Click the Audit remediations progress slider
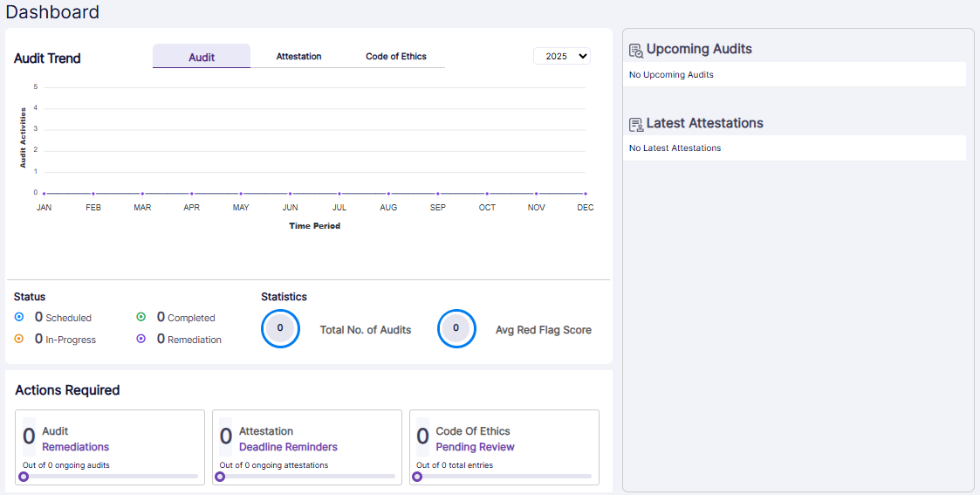980x495 pixels. pyautogui.click(x=109, y=477)
